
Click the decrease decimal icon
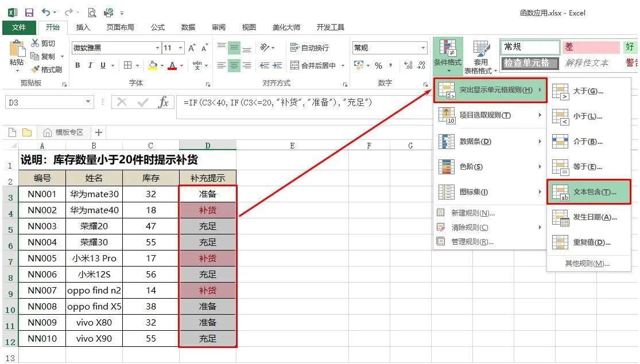click(x=421, y=65)
